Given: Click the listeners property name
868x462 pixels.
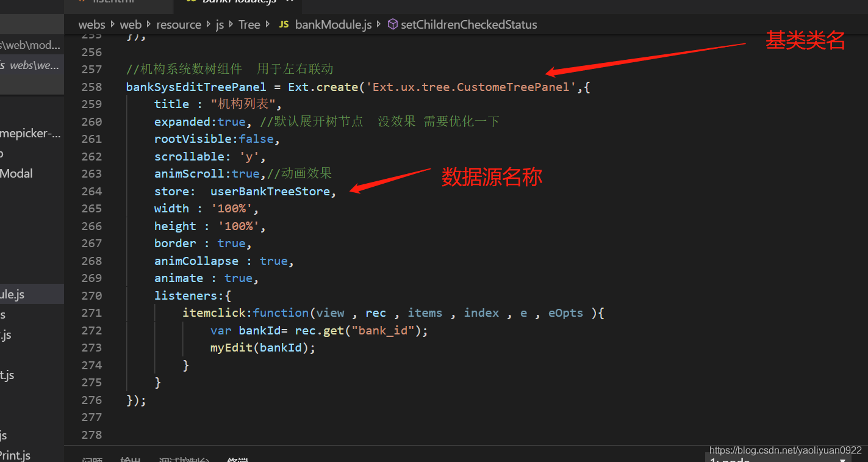Looking at the screenshot, I should click(185, 295).
